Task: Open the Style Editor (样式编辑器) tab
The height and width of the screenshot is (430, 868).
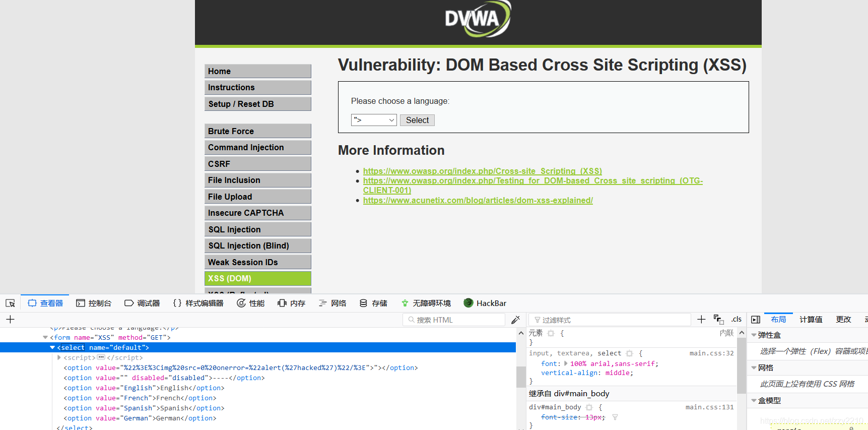Action: [198, 303]
